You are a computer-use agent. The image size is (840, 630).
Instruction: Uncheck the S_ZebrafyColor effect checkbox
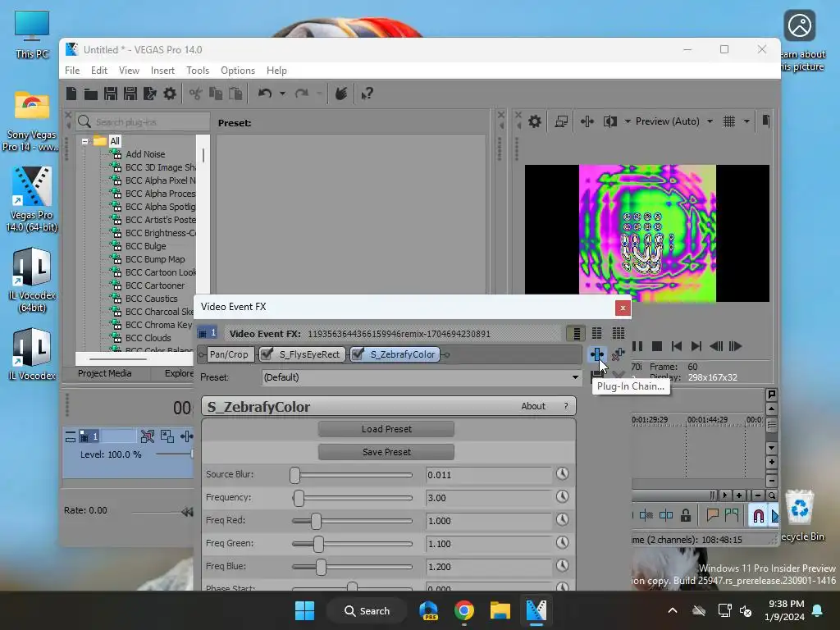[358, 354]
